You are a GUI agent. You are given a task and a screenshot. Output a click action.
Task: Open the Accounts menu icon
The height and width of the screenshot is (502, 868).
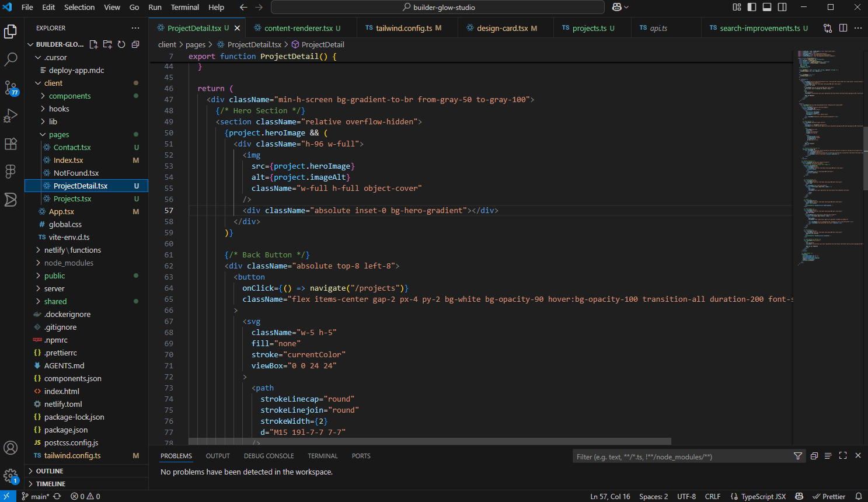11,448
